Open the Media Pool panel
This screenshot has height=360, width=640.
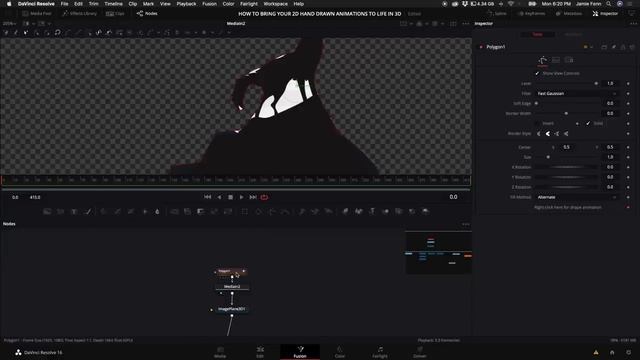click(x=37, y=13)
